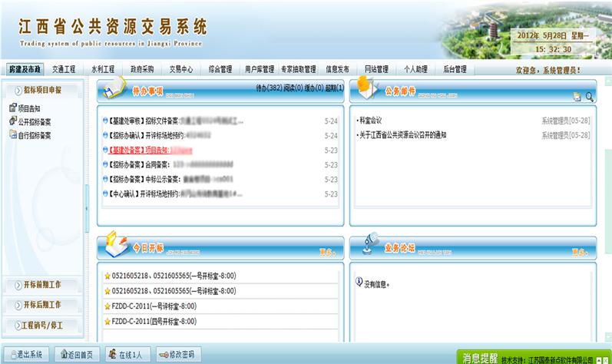This screenshot has width=612, height=364.
Task: Expand the 开标后期工作 sidebar section
Action: [x=43, y=305]
